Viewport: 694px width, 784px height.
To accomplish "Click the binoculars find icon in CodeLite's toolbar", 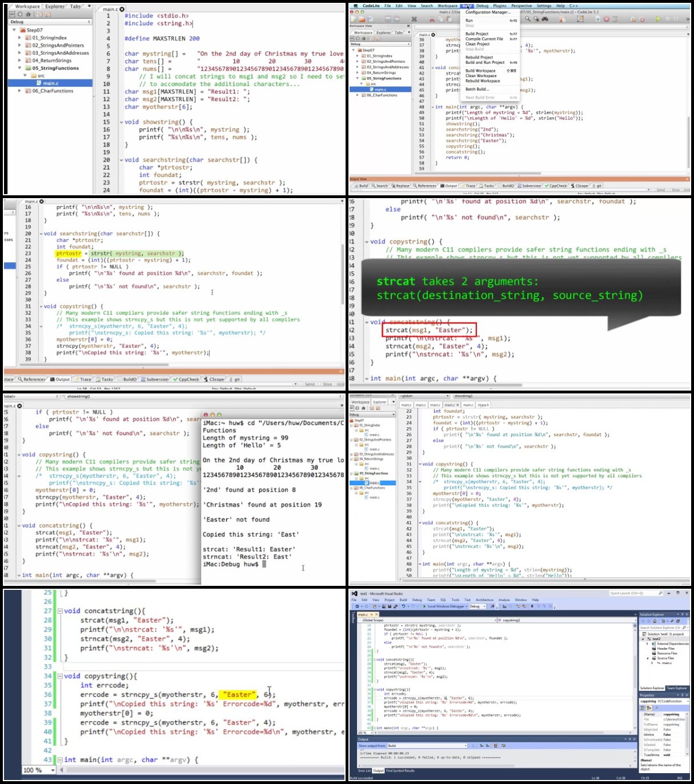I will coord(545,19).
